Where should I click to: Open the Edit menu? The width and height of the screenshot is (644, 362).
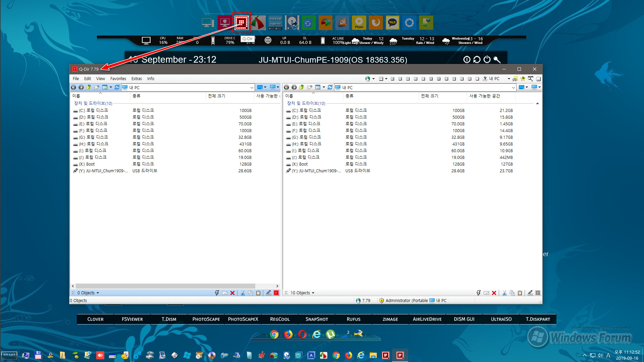[88, 79]
